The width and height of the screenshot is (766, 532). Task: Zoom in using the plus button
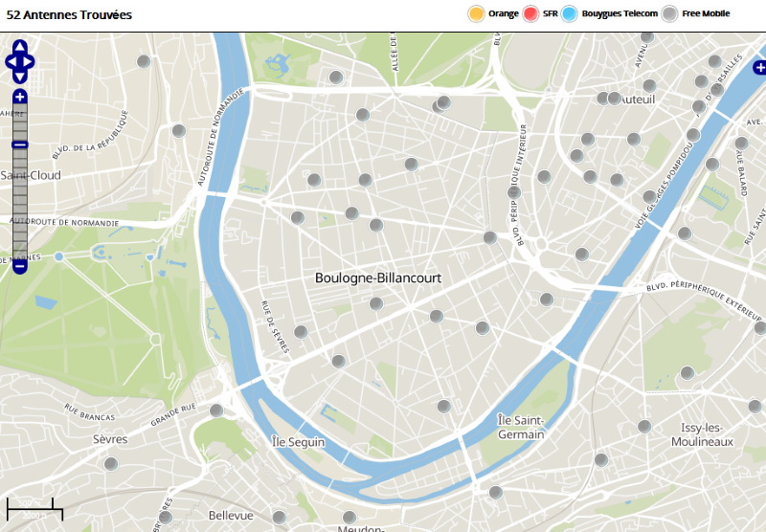point(20,97)
